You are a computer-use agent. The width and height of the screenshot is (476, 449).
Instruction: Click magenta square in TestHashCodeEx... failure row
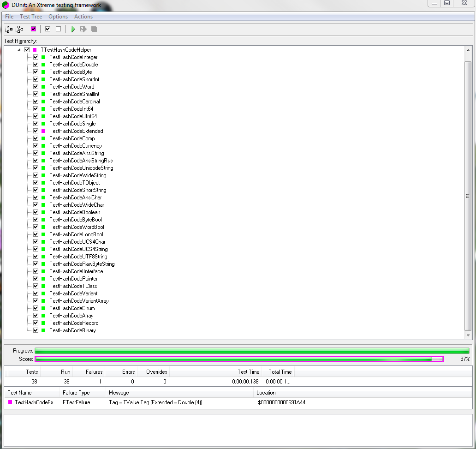10,402
